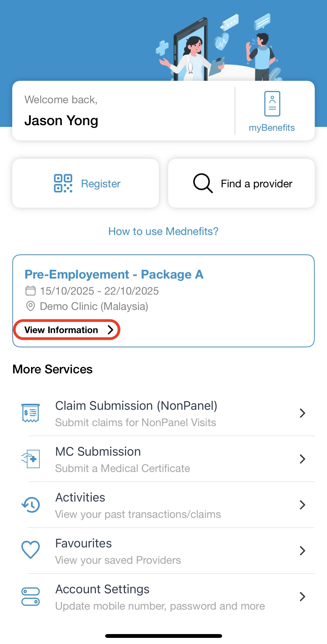Open Account Settings via right chevron
This screenshot has height=644, width=327.
pos(302,597)
